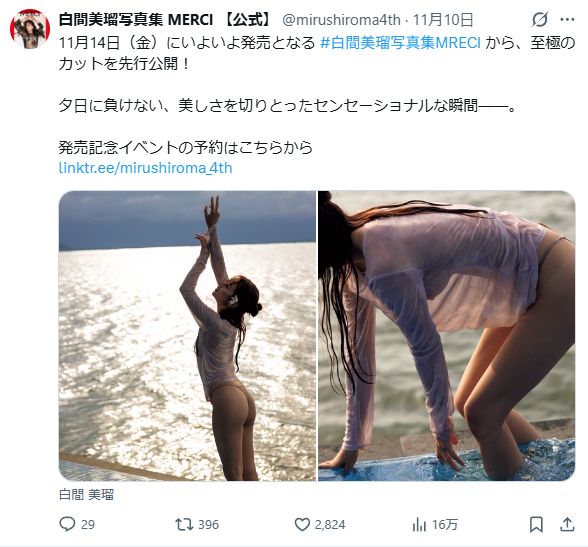
Task: Open the reply comment icon
Action: [68, 524]
